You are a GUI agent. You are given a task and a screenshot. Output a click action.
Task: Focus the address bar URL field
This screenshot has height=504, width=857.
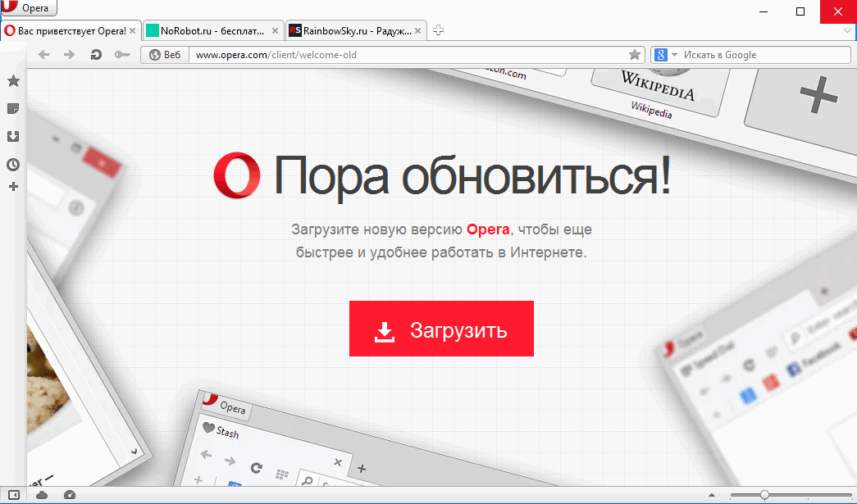tap(408, 55)
